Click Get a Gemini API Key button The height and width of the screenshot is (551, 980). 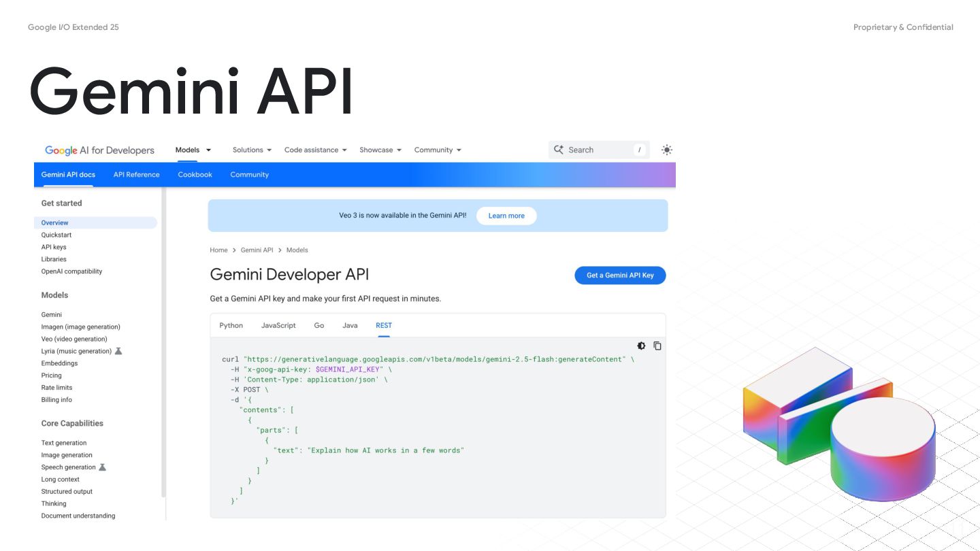(620, 275)
